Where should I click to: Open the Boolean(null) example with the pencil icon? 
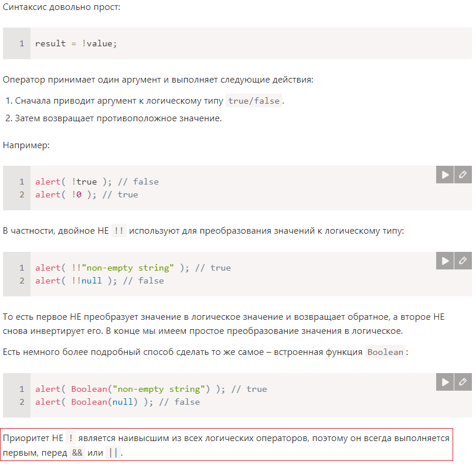[x=463, y=382]
